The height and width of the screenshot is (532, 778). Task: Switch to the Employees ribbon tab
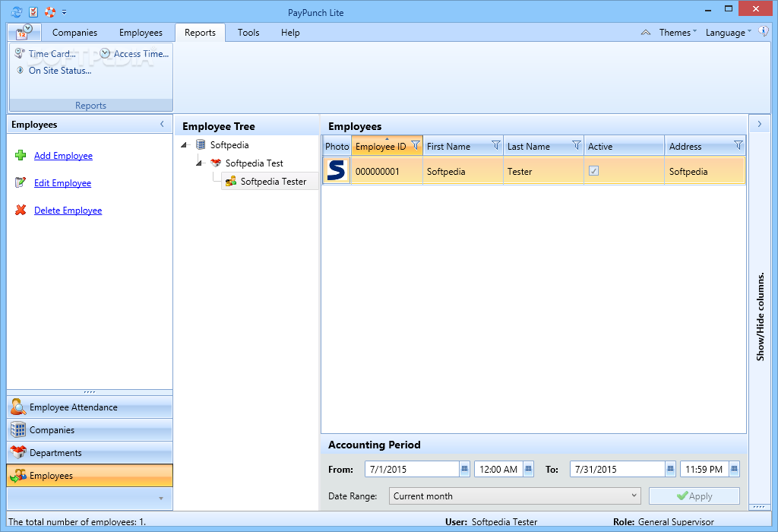pyautogui.click(x=141, y=33)
